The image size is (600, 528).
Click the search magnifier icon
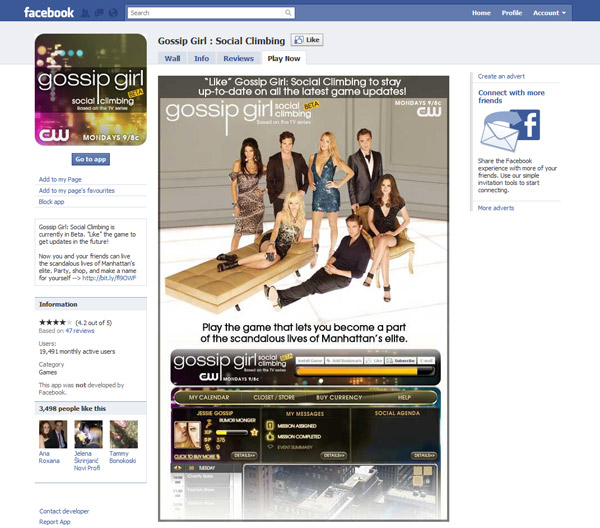288,13
